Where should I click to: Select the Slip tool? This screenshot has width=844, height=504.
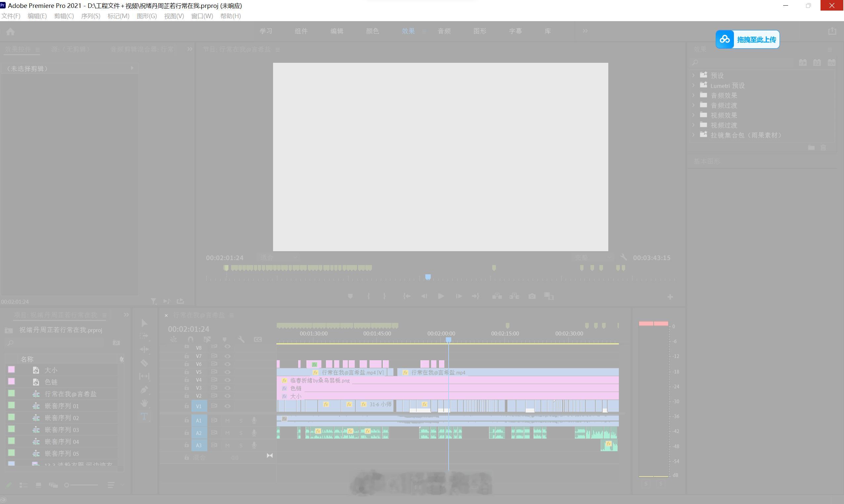click(x=144, y=376)
